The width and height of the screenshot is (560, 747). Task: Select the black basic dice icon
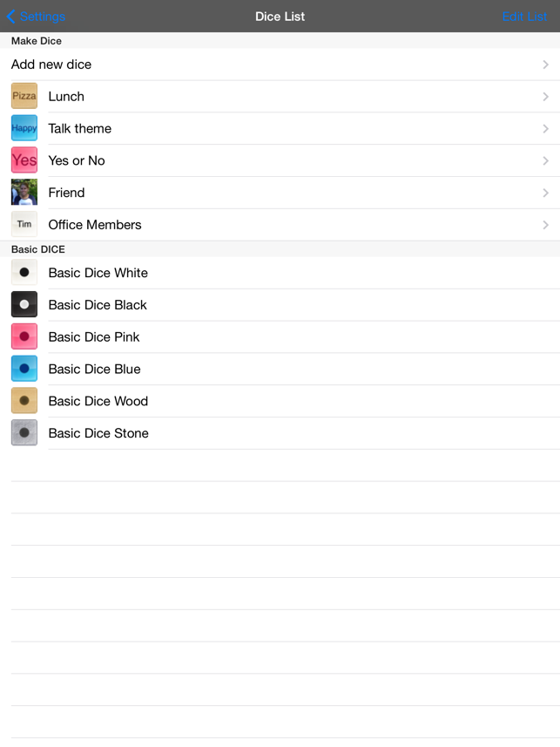coord(24,304)
